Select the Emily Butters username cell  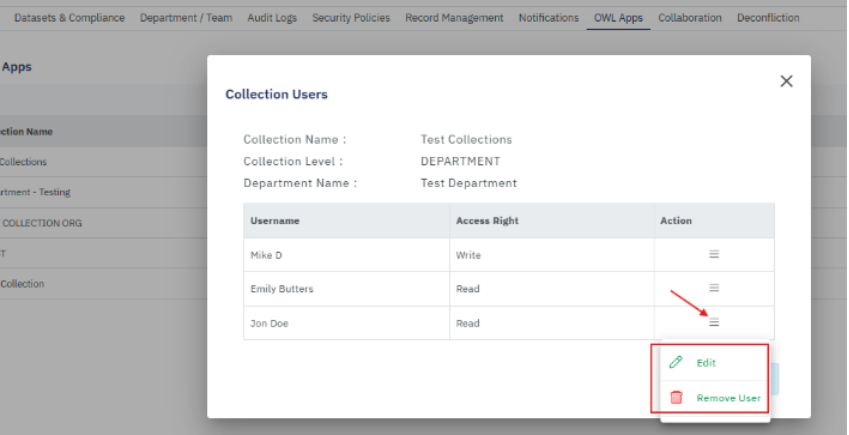(282, 289)
